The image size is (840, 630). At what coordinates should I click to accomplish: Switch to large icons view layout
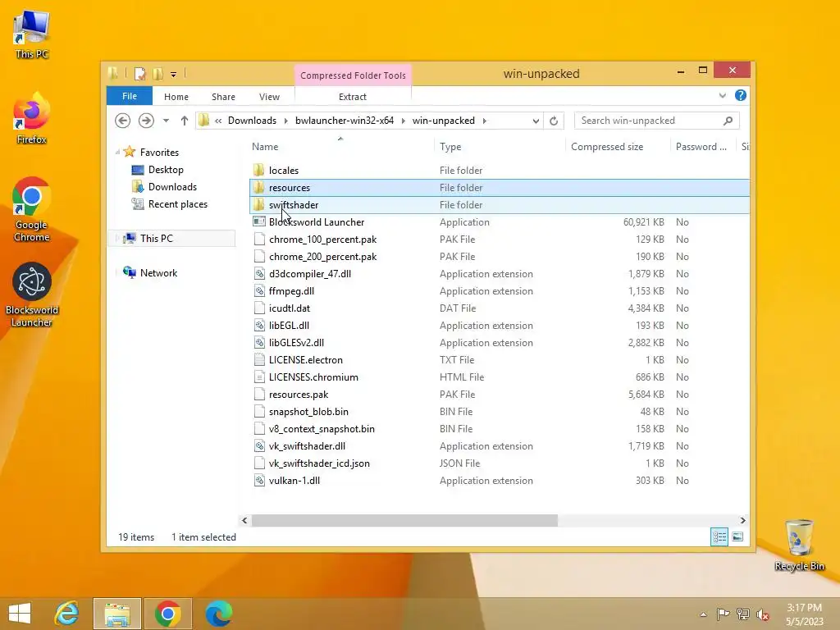(x=737, y=536)
